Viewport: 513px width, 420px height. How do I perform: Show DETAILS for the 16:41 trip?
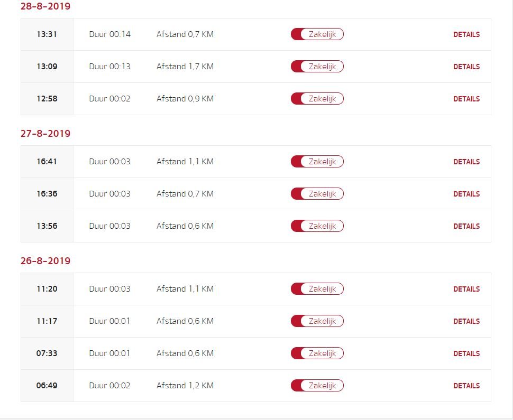point(466,162)
